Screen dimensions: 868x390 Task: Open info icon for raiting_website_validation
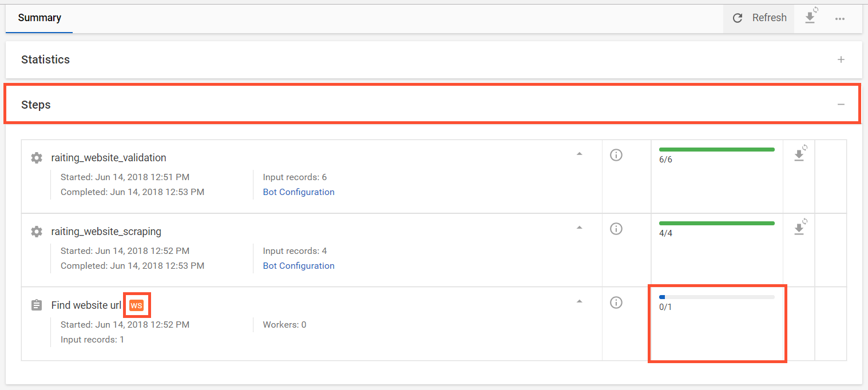pyautogui.click(x=616, y=155)
